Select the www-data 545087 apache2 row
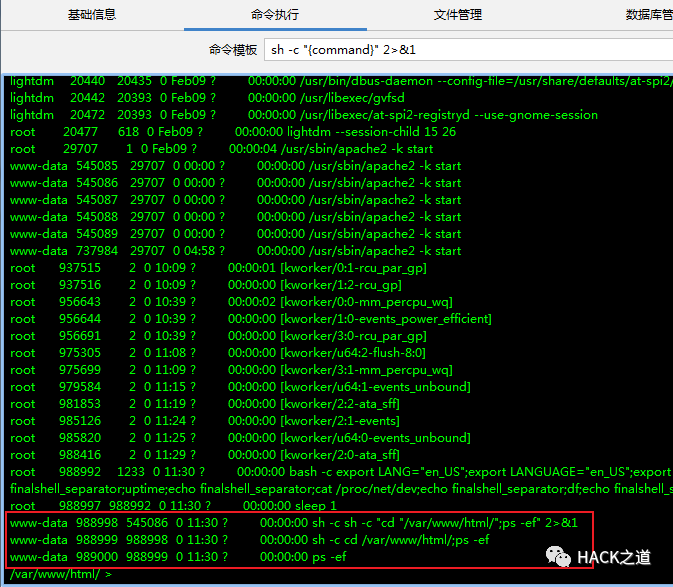 point(236,200)
